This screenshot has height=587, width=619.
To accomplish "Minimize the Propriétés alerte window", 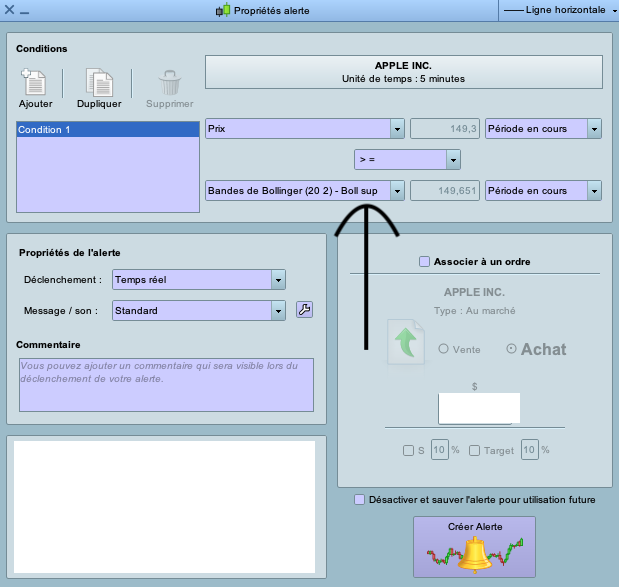I will 24,13.
